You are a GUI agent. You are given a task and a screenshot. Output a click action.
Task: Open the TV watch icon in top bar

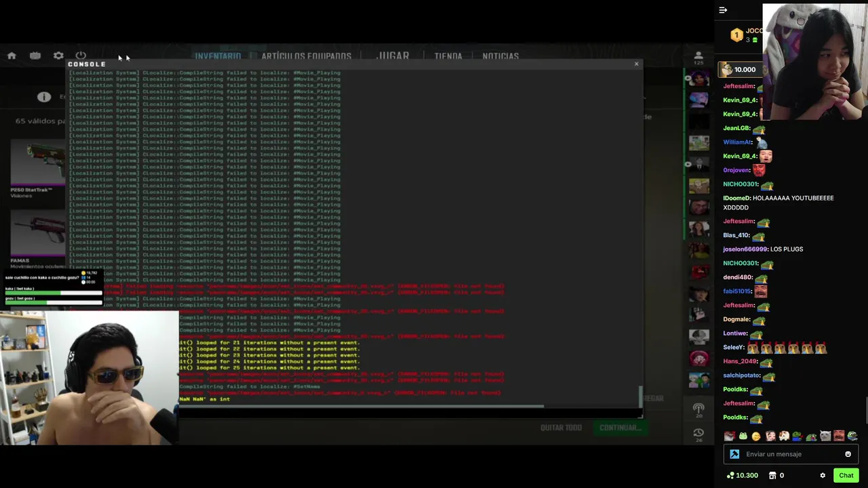click(35, 56)
